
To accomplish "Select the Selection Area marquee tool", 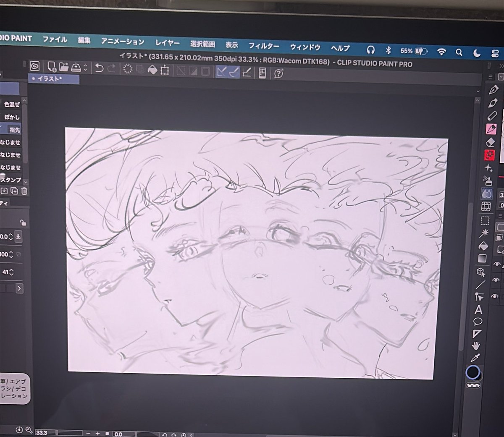I will (485, 220).
